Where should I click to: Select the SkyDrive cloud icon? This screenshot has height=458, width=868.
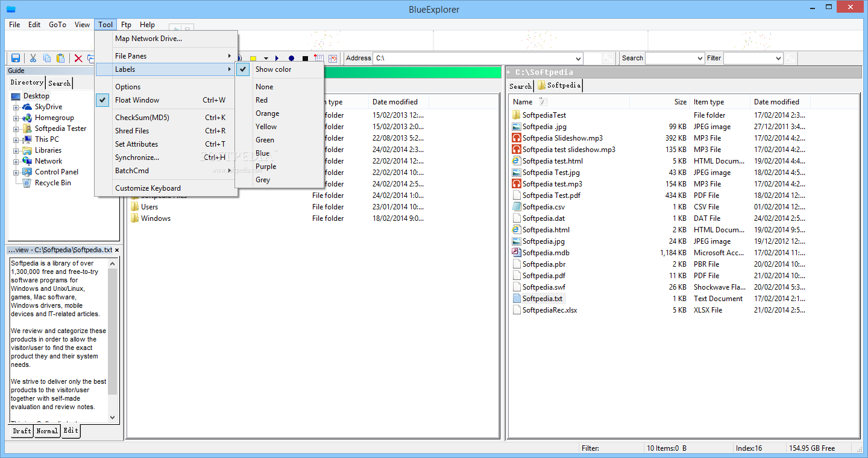click(27, 107)
